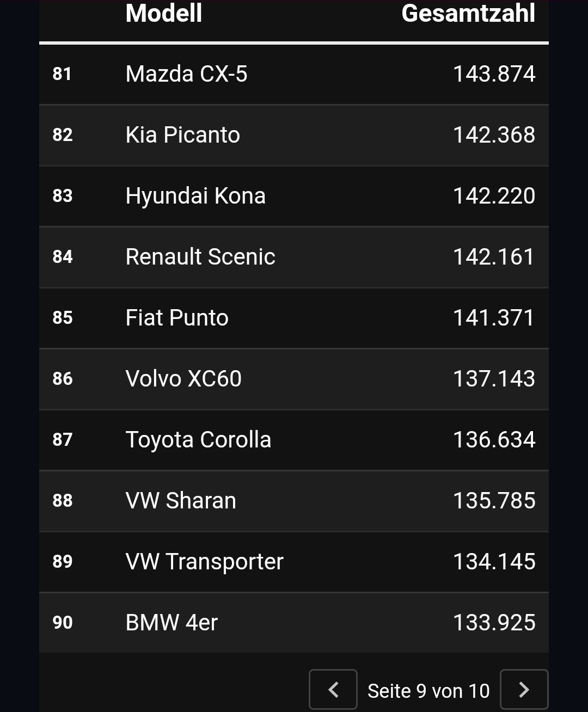Screen dimensions: 588x712
Task: Click the Gesamtzahl column header
Action: point(468,13)
